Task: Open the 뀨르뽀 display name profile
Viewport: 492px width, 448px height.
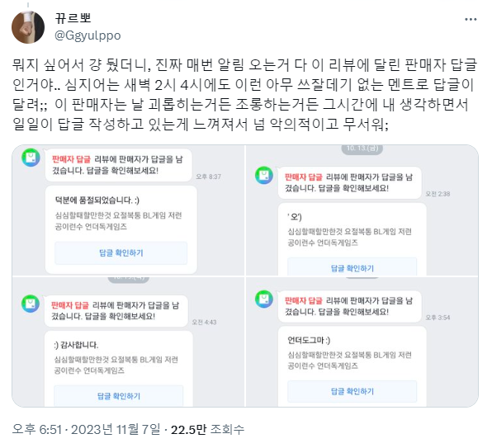Action: click(73, 18)
